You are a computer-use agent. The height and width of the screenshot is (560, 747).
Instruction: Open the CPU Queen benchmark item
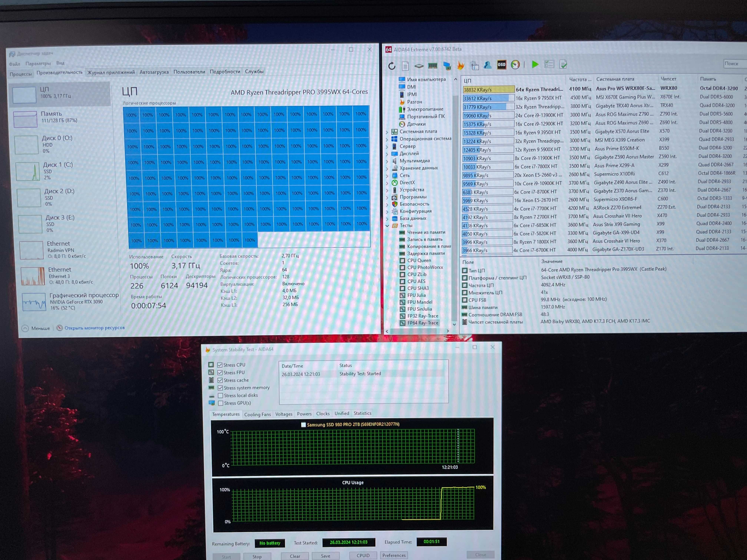point(419,260)
